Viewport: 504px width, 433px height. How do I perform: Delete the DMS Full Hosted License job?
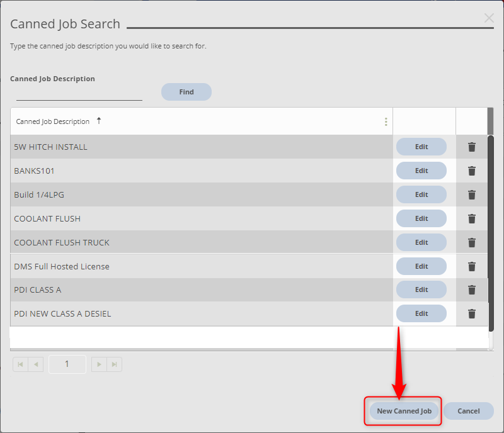click(472, 266)
